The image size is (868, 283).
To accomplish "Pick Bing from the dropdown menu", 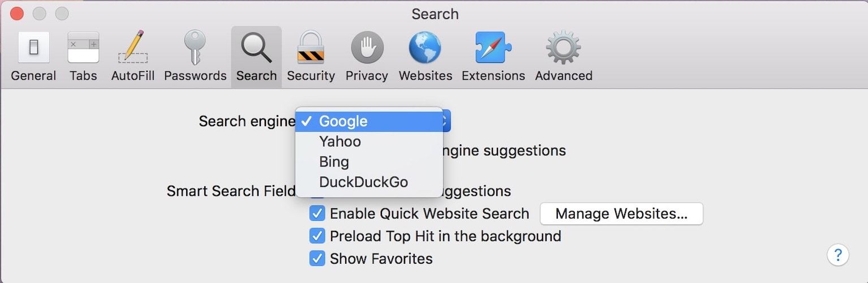I will click(x=334, y=162).
